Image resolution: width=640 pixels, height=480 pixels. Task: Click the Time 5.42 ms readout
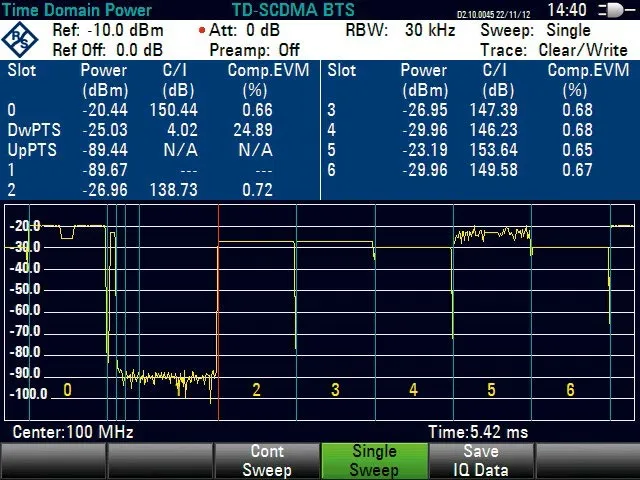click(x=478, y=432)
